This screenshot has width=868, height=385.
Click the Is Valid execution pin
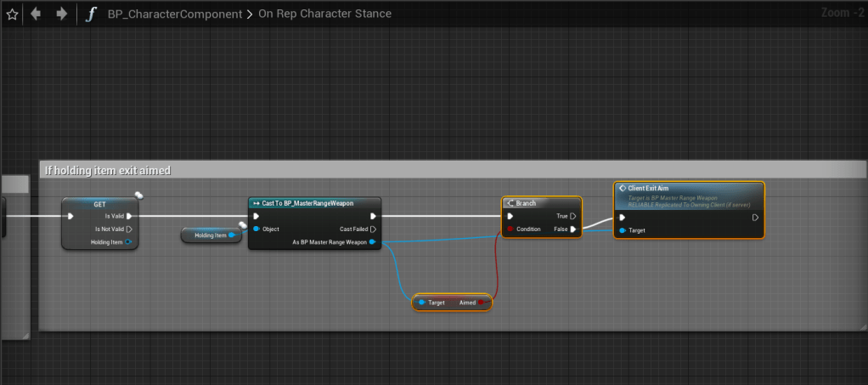click(130, 216)
